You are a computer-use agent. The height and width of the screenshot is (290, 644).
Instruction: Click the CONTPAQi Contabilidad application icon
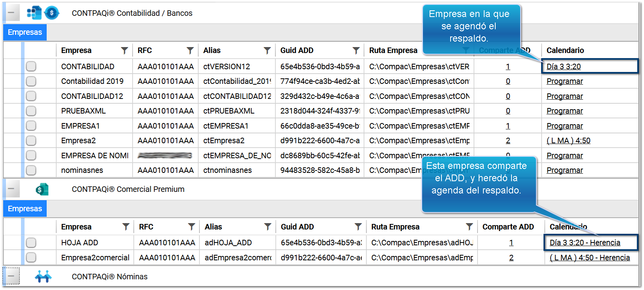pyautogui.click(x=34, y=13)
